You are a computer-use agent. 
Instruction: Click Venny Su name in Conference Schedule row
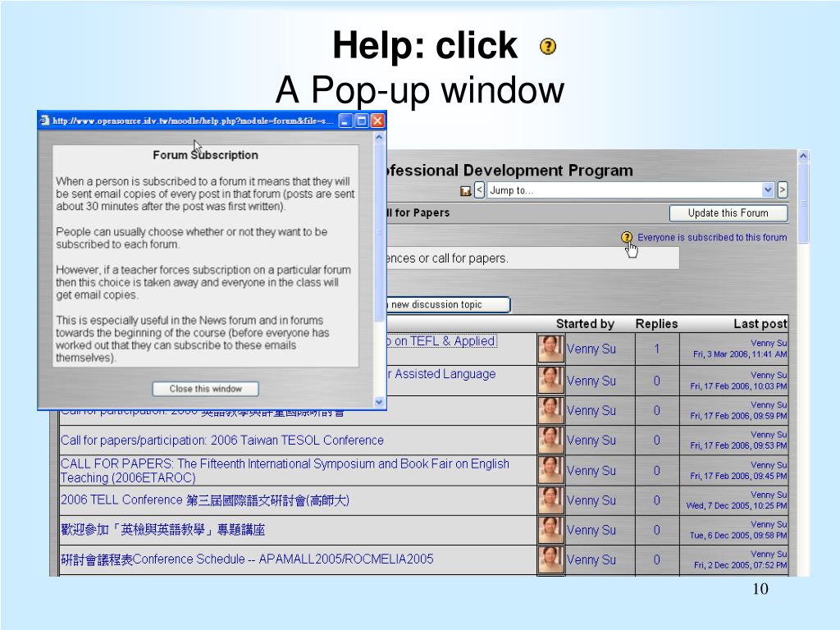(x=591, y=559)
